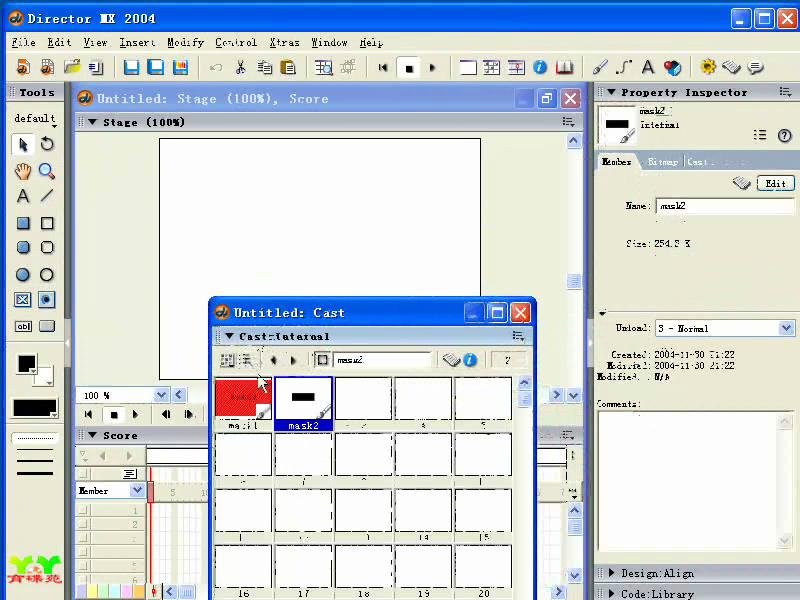Click the foreground color chip in Tools
Viewport: 800px width, 600px height.
click(27, 364)
